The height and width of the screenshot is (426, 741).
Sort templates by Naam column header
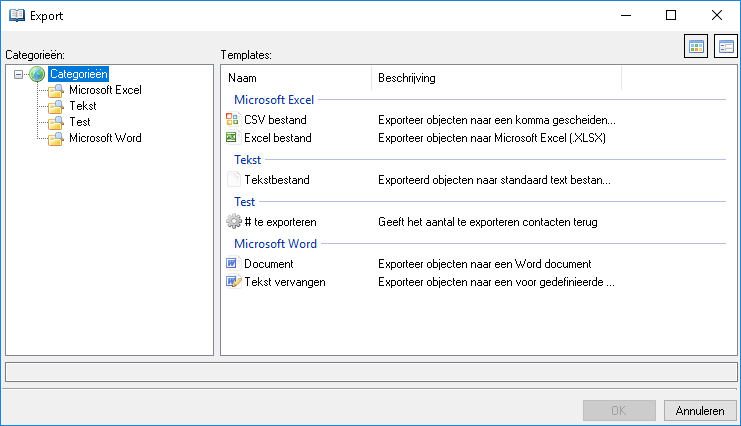click(296, 78)
